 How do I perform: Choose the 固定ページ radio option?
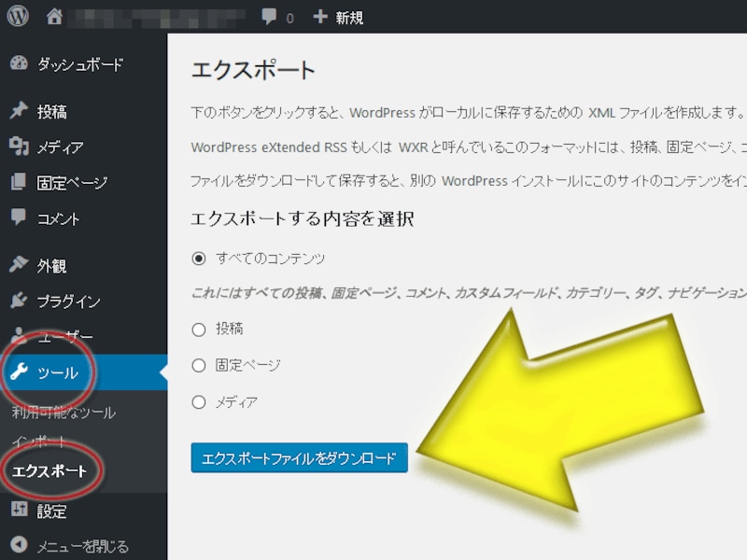tap(198, 365)
